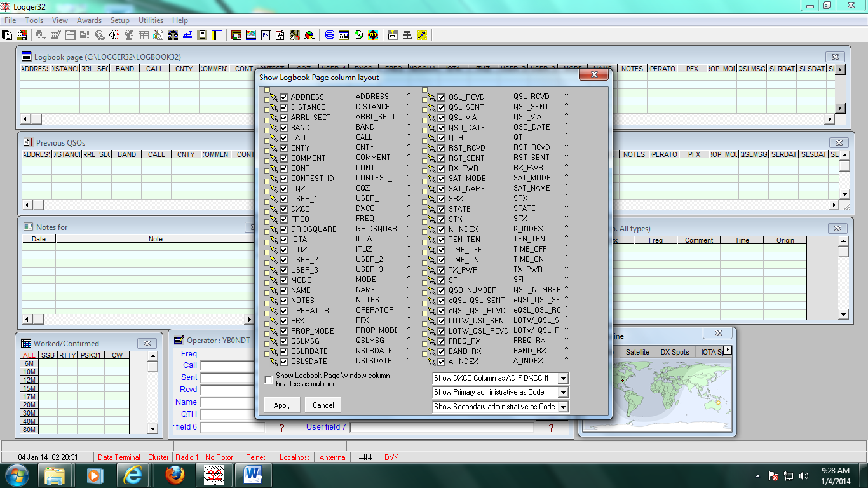Click the Windows Start button
The height and width of the screenshot is (488, 868).
point(17,475)
